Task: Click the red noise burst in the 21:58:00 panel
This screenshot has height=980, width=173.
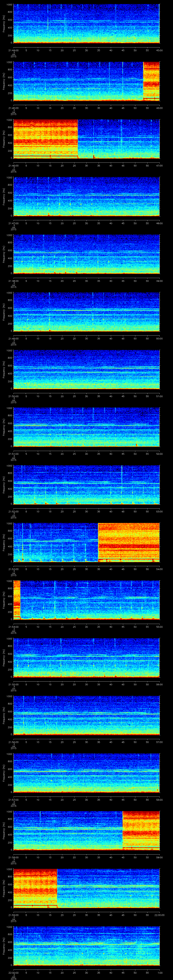Action: pos(141,831)
